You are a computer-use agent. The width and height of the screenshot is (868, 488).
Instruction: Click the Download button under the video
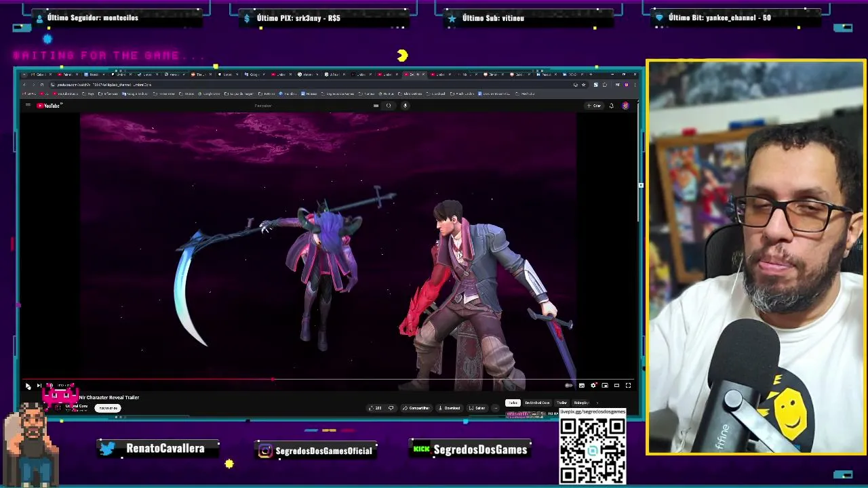click(450, 408)
